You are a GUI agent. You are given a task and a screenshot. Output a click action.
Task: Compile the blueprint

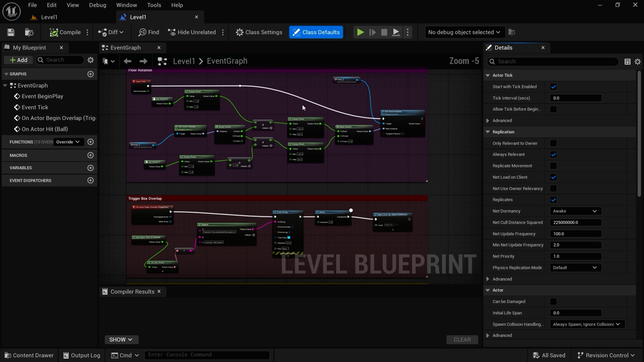point(65,32)
